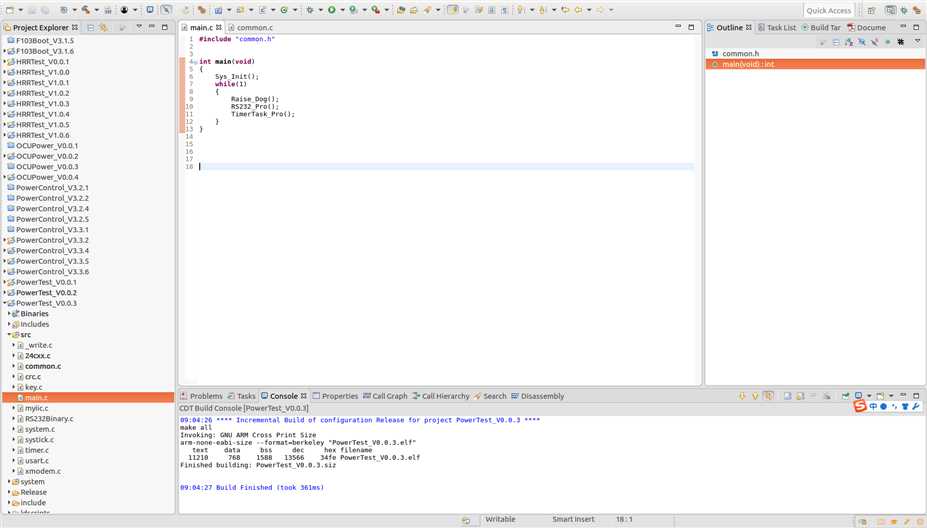The image size is (927, 528).
Task: Click the Debug bug toolbar icon
Action: (x=309, y=10)
